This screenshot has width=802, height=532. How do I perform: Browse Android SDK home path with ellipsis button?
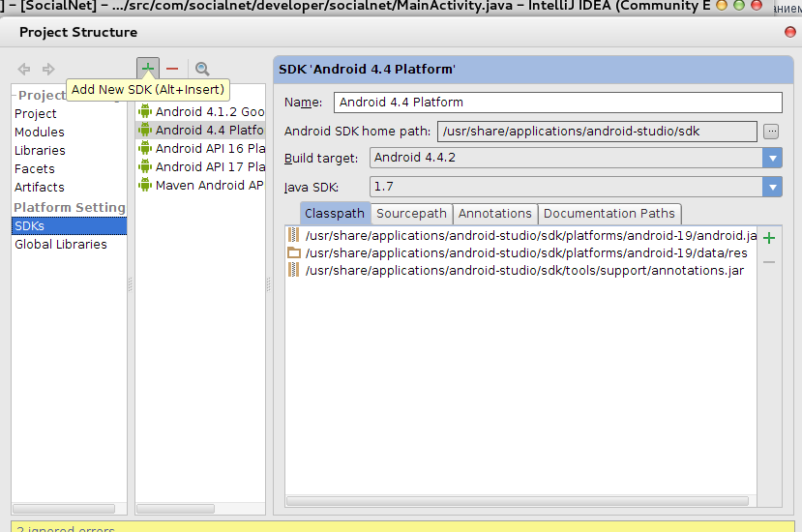click(x=771, y=132)
